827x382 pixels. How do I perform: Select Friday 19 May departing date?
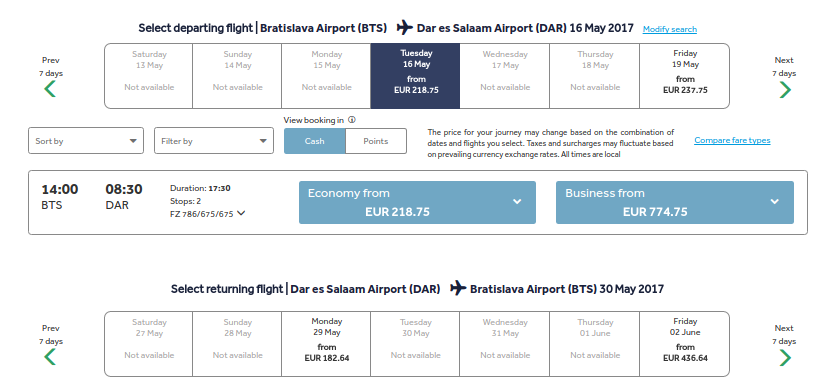click(x=685, y=76)
